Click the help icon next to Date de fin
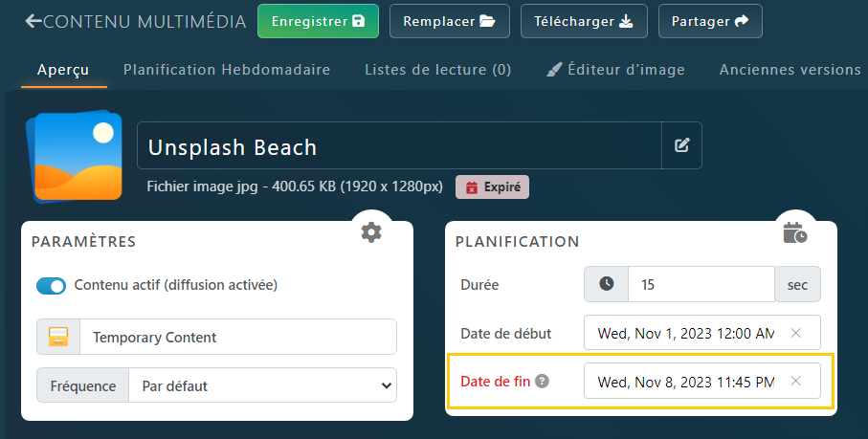Viewport: 868px width, 439px height. click(542, 381)
